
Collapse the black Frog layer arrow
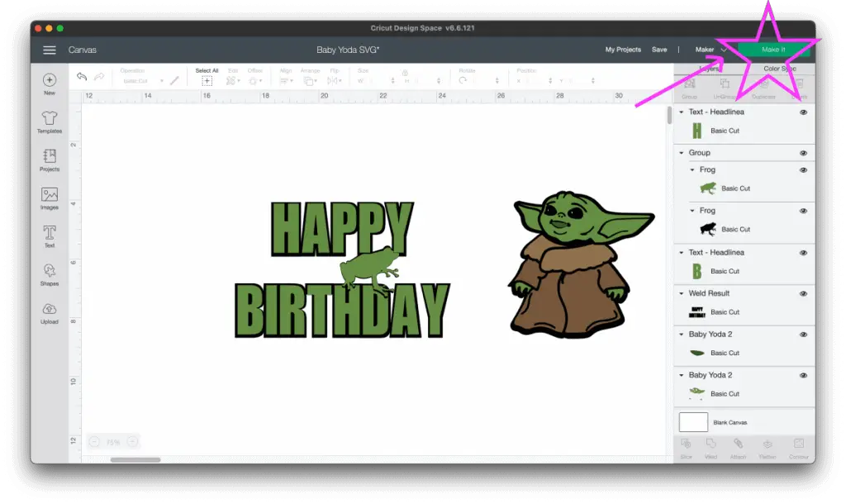pyautogui.click(x=692, y=211)
